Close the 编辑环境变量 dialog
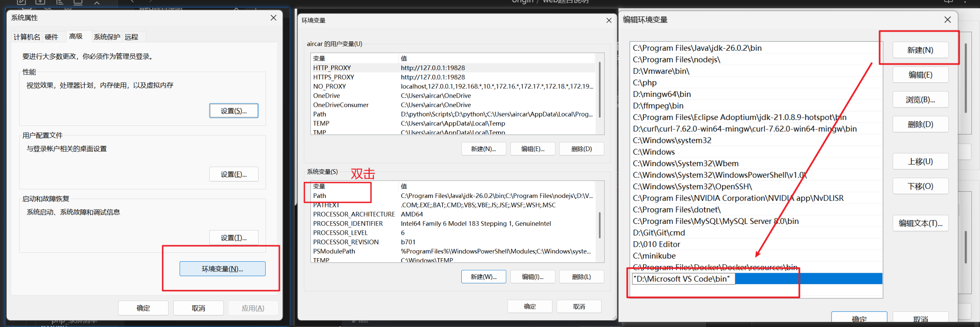Screen dimensions: 980x327 (x=947, y=20)
